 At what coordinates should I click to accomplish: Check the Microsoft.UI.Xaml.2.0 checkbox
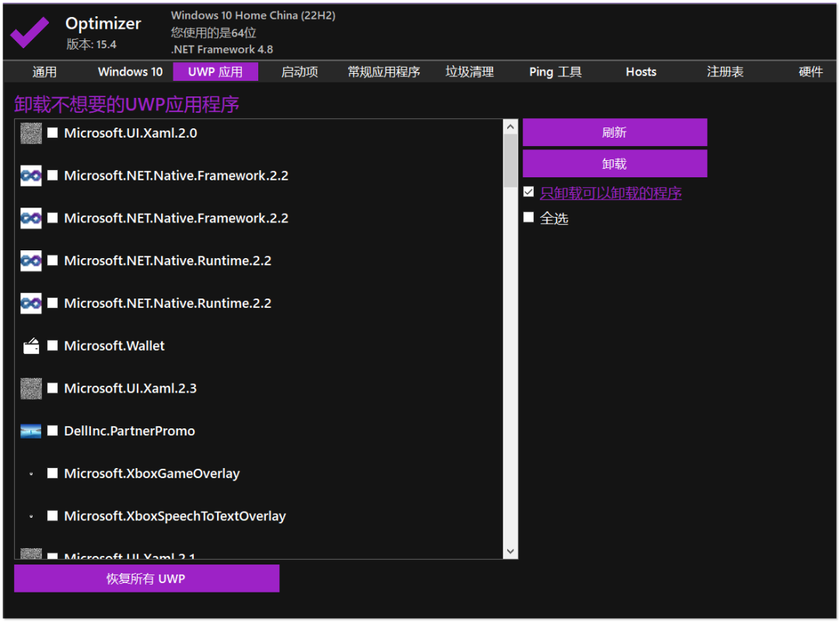(53, 132)
